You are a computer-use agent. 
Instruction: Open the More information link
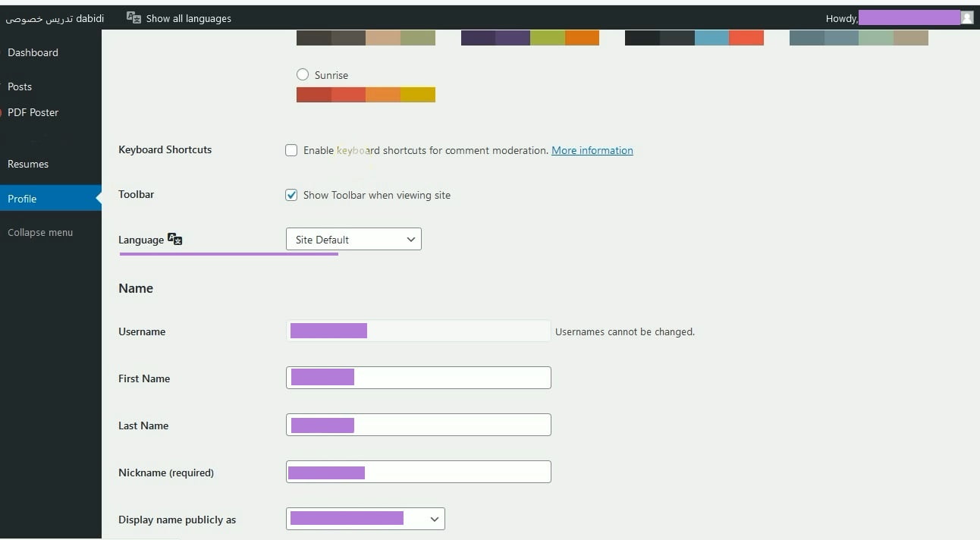(592, 150)
